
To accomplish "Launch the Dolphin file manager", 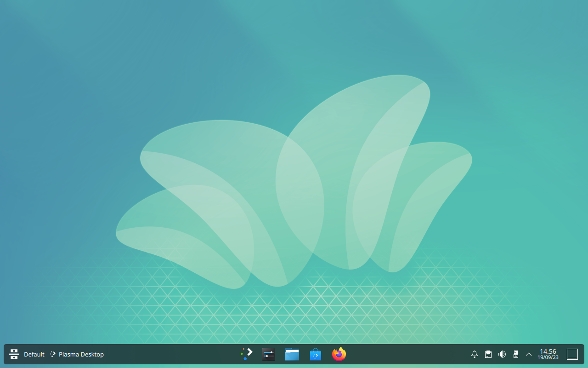I will tap(292, 354).
